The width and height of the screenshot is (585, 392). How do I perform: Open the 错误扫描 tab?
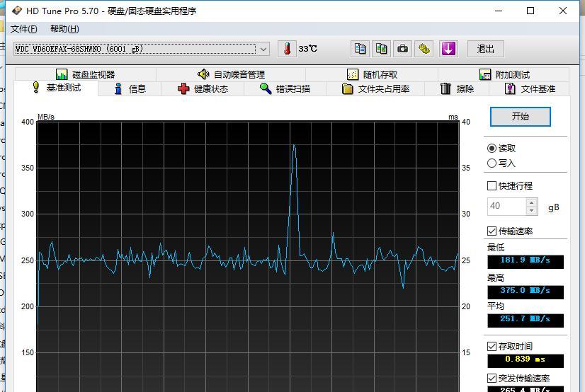(x=285, y=88)
